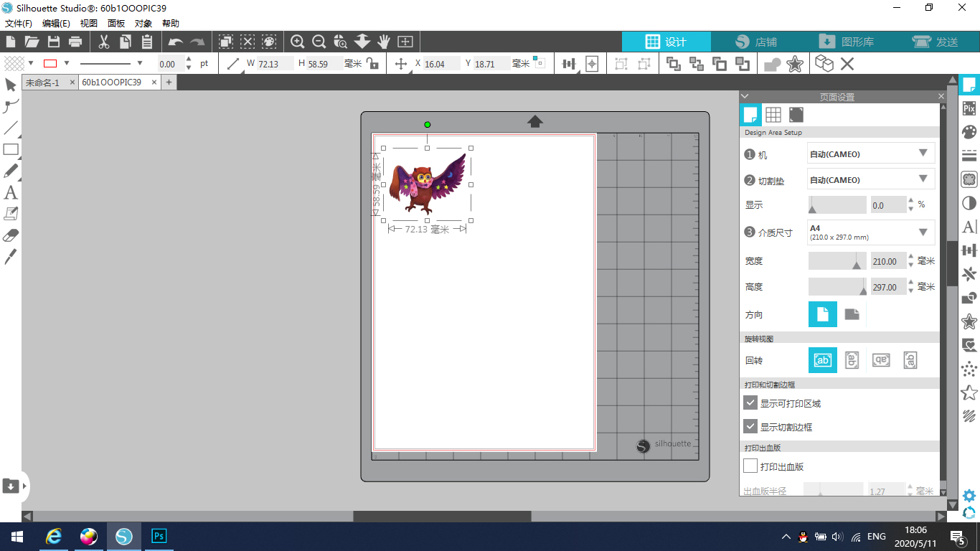
Task: Open a file via folder icon
Action: [x=32, y=42]
